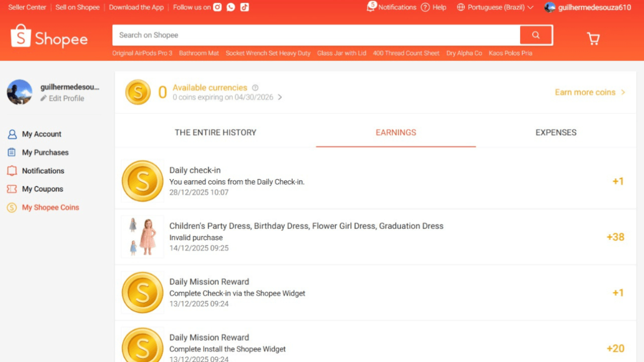The height and width of the screenshot is (362, 644).
Task: Focus the Search on Shopee field
Action: pos(316,35)
